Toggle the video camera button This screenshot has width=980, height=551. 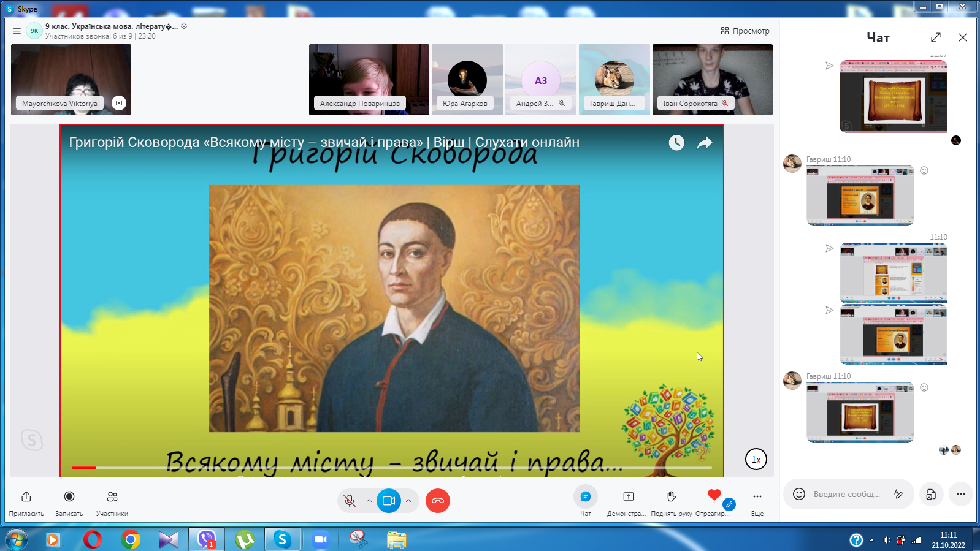tap(389, 501)
